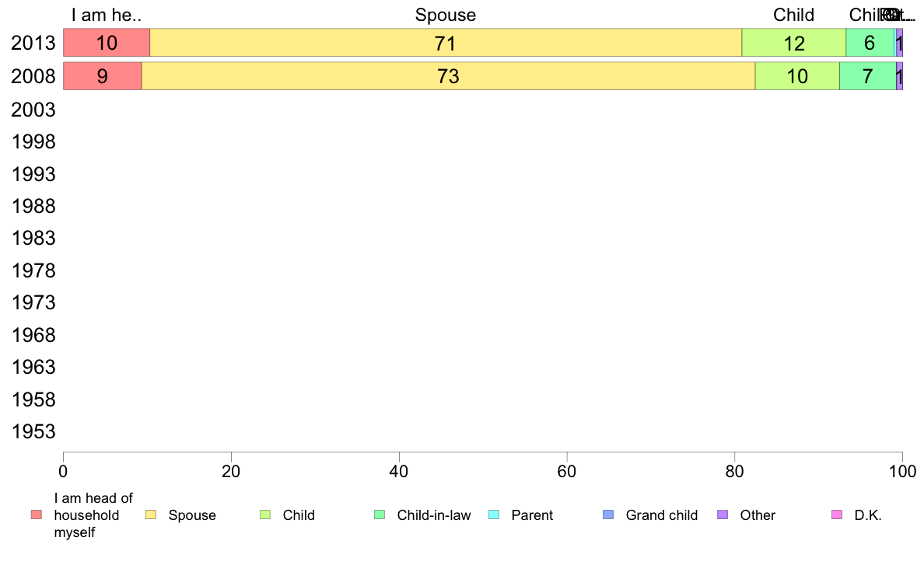Click the 2013 Child bar segment (12)

tap(793, 44)
